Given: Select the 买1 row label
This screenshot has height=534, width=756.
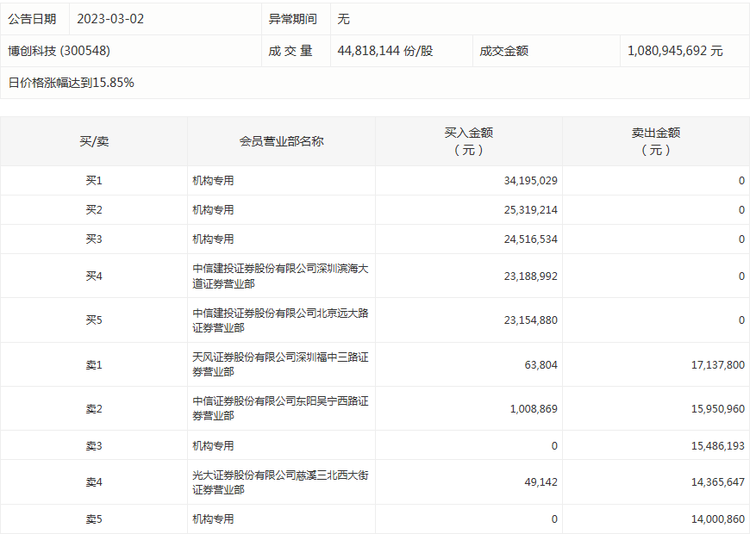Looking at the screenshot, I should click(x=94, y=181).
